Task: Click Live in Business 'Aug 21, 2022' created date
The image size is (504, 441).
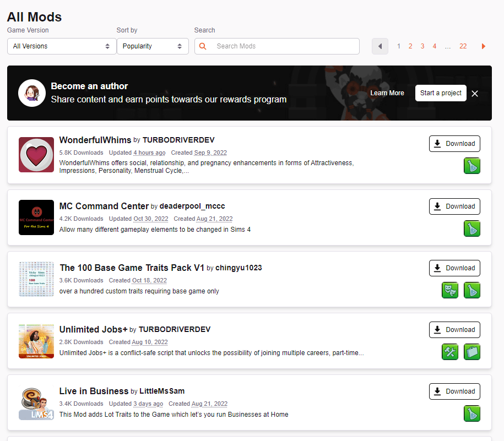Action: tap(209, 404)
